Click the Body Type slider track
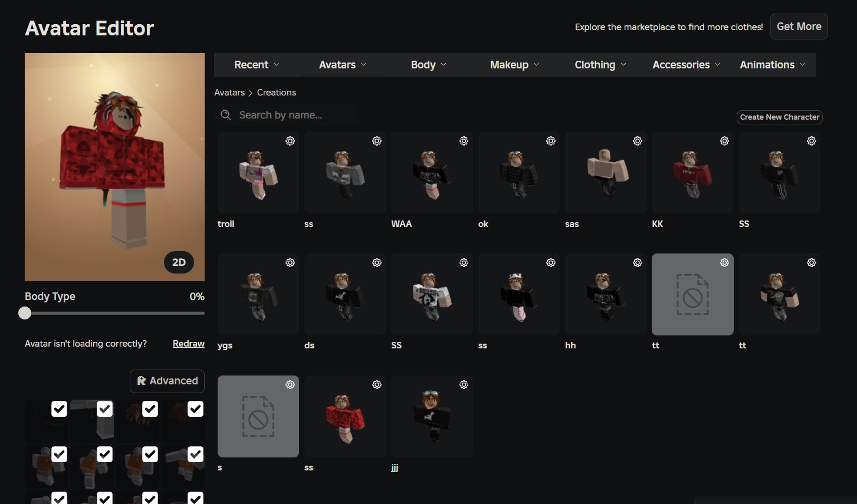The height and width of the screenshot is (504, 857). point(114,313)
